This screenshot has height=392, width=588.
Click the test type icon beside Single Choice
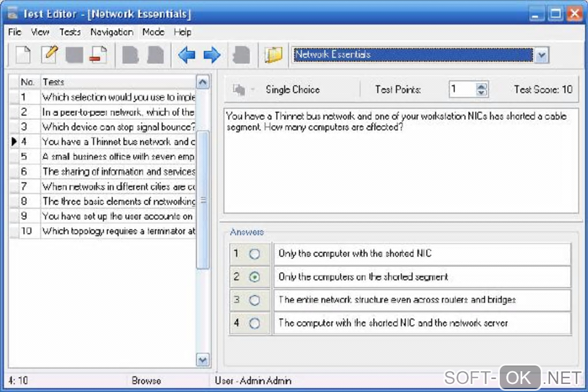pyautogui.click(x=239, y=90)
